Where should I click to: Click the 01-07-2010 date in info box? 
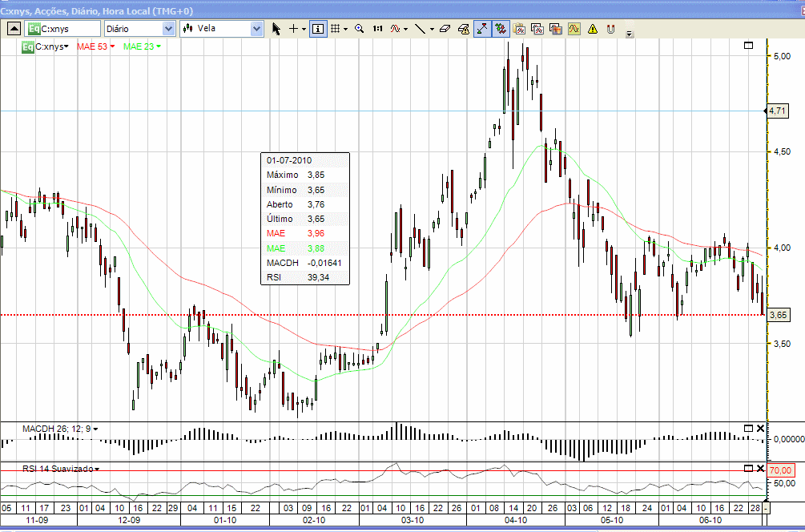point(289,160)
